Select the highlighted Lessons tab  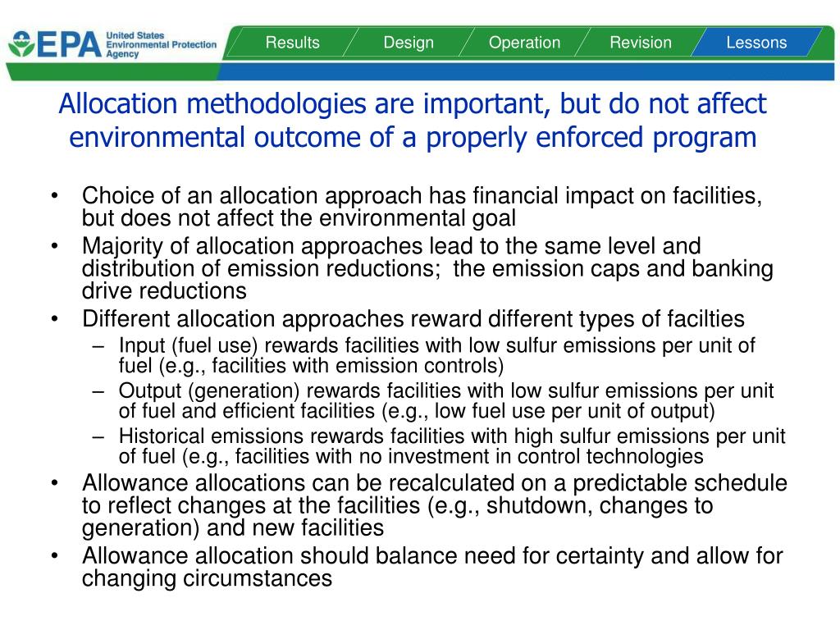coord(756,43)
